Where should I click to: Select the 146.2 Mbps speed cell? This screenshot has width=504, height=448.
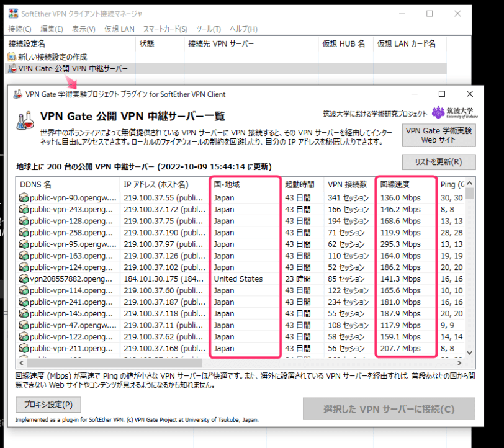(x=400, y=210)
